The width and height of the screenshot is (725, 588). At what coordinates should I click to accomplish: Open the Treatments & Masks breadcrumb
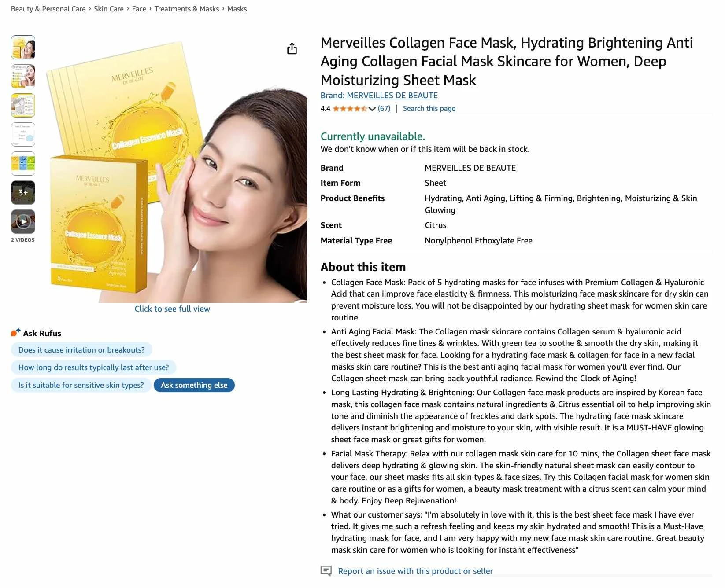click(x=187, y=9)
